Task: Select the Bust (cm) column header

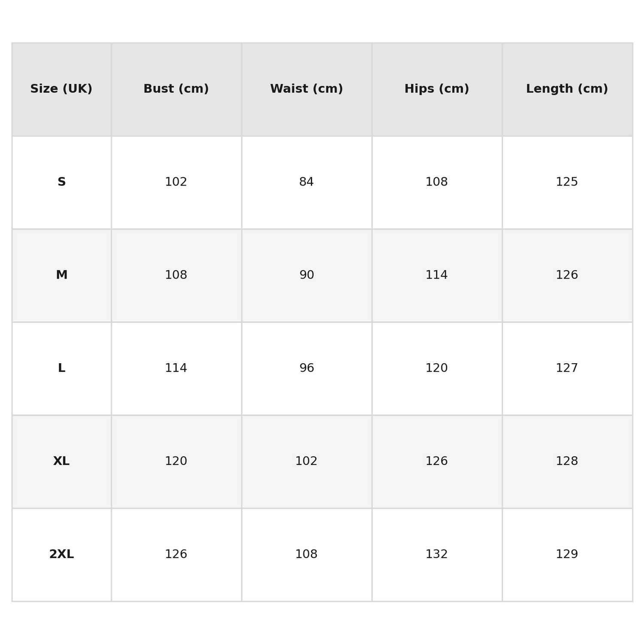Action: [176, 89]
